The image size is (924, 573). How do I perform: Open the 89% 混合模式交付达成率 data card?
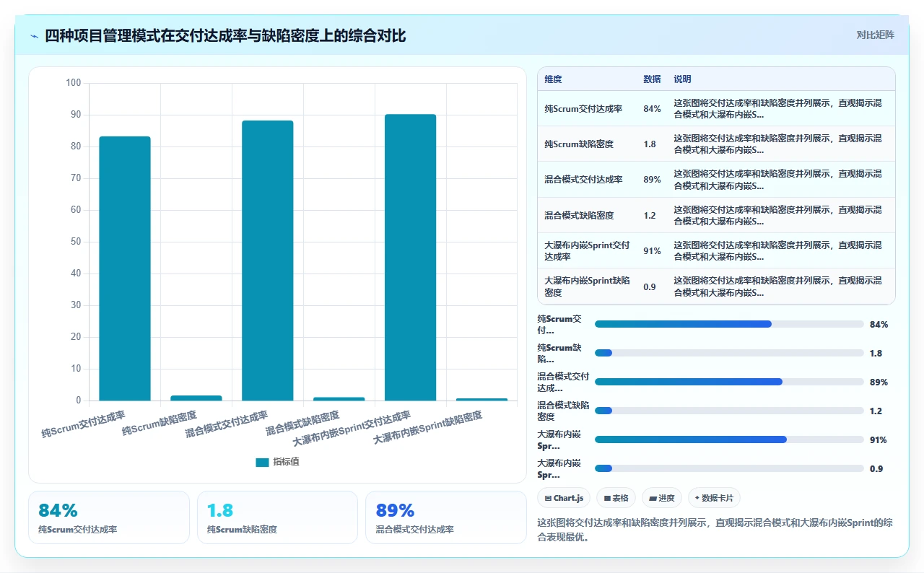coord(446,517)
